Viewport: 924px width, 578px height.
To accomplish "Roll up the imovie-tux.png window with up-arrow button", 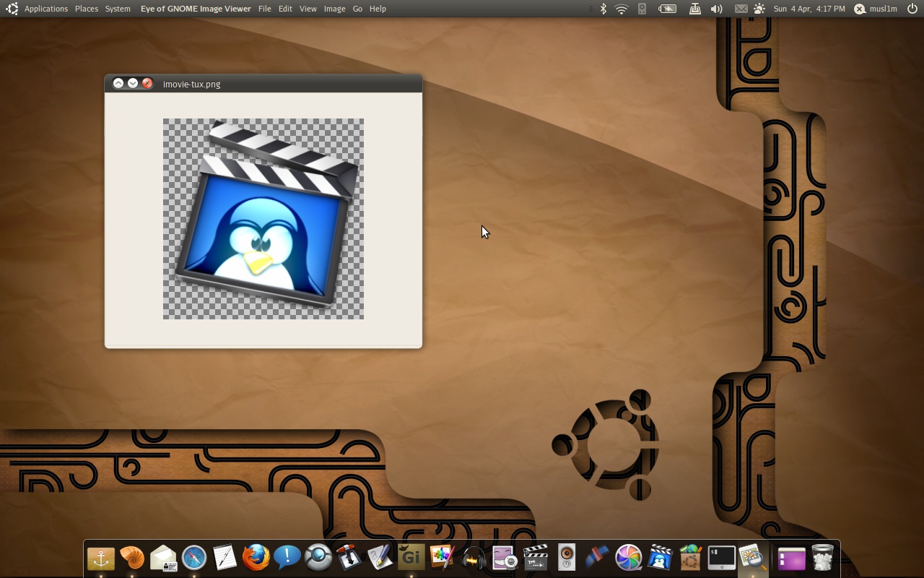I will tap(118, 83).
